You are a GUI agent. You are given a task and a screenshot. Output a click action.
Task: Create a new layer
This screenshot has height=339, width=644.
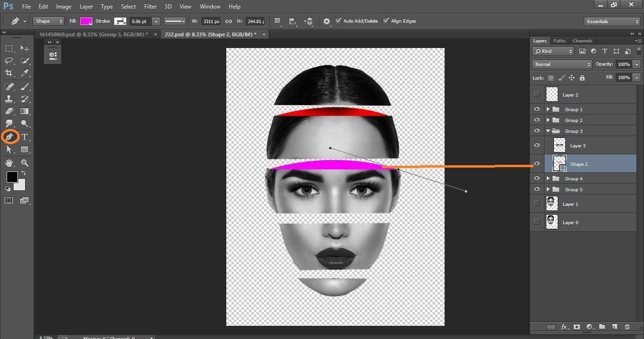(x=615, y=326)
